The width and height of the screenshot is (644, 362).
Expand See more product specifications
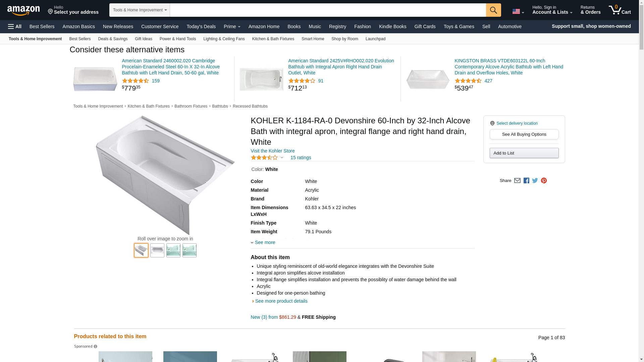tap(264, 242)
